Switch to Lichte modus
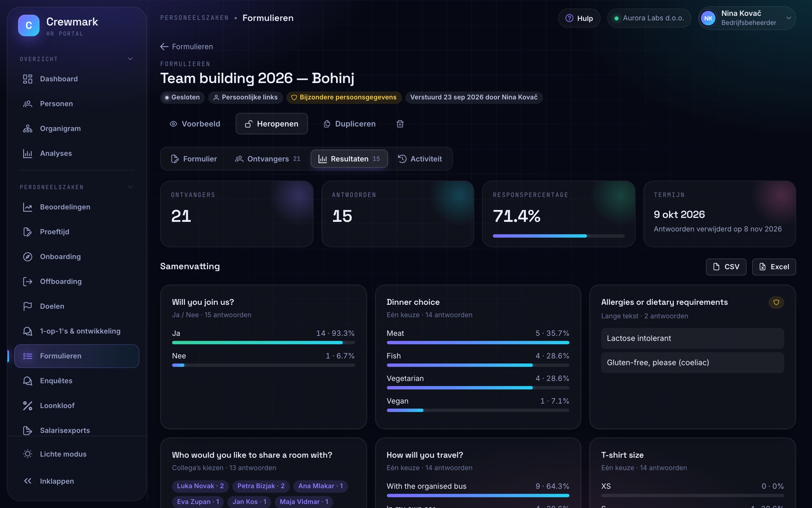Viewport: 812px width, 508px height. click(77, 454)
